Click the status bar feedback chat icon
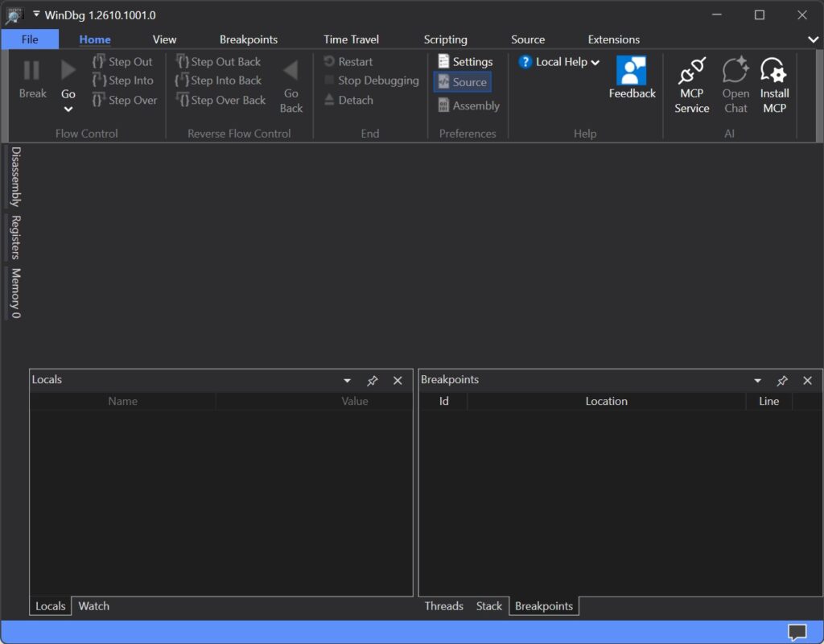 click(x=797, y=633)
